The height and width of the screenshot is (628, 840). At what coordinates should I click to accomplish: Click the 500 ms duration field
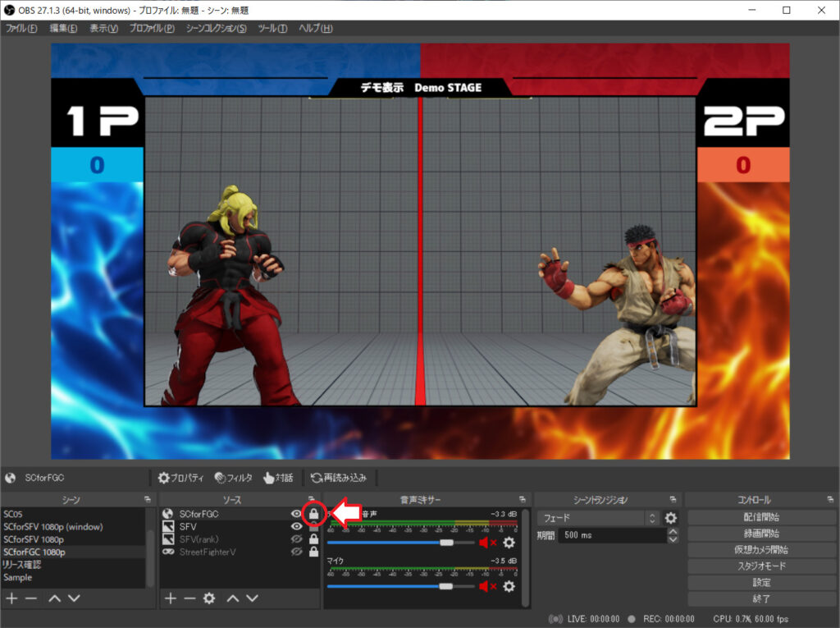612,535
